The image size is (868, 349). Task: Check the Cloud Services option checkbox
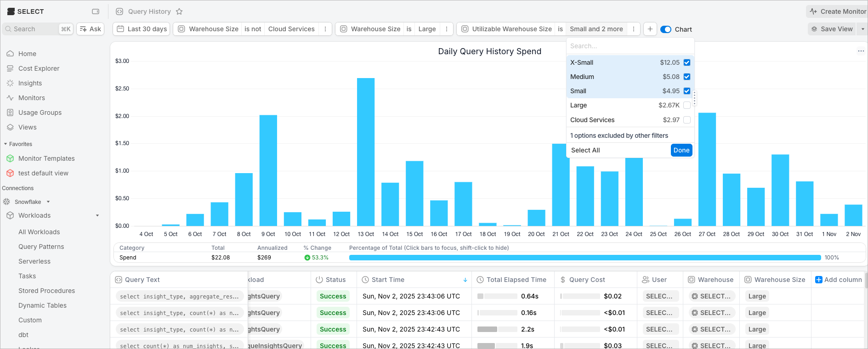tap(686, 120)
